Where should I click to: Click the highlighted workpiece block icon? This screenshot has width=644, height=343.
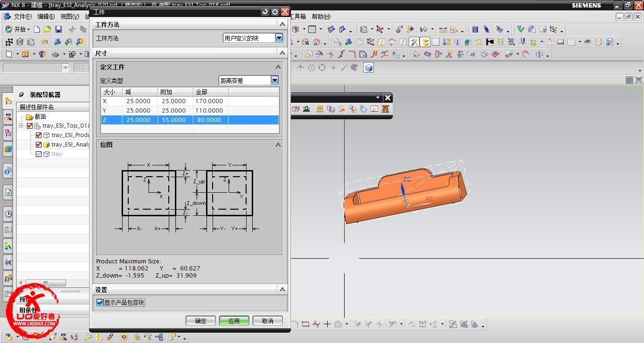coord(425,42)
